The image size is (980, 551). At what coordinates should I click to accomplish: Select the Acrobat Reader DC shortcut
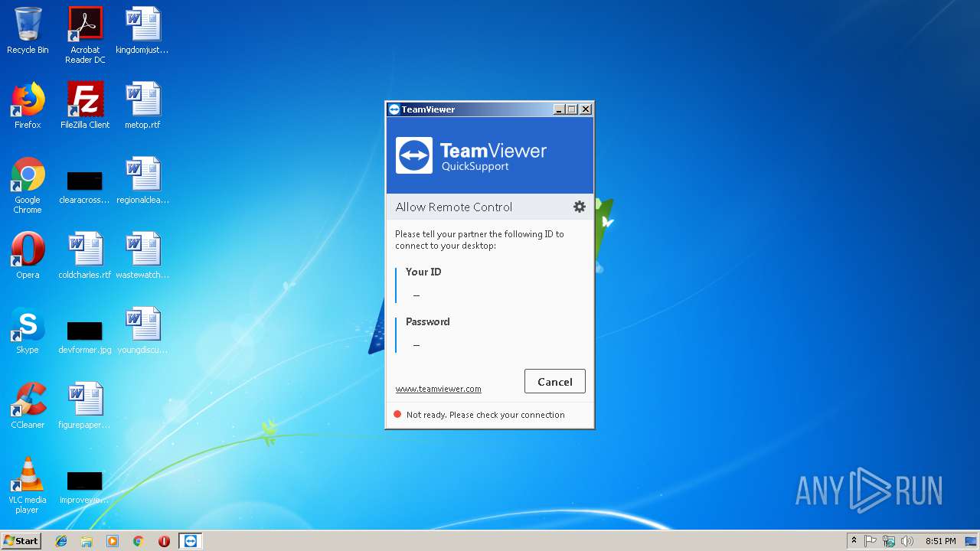(x=85, y=35)
